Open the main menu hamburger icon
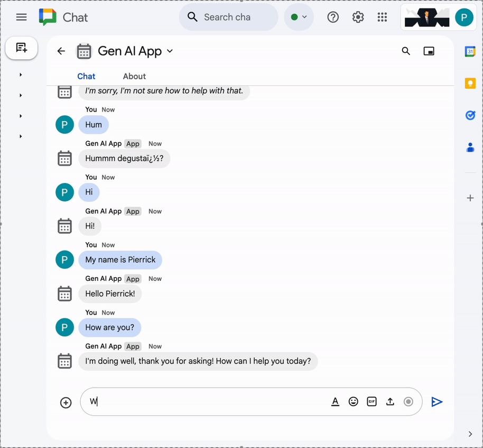This screenshot has height=448, width=483. 21,17
